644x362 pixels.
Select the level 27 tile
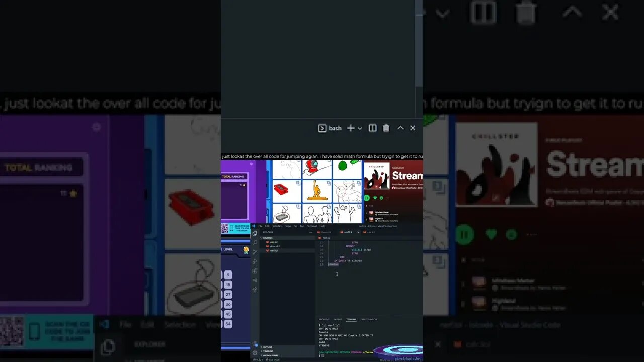(228, 295)
